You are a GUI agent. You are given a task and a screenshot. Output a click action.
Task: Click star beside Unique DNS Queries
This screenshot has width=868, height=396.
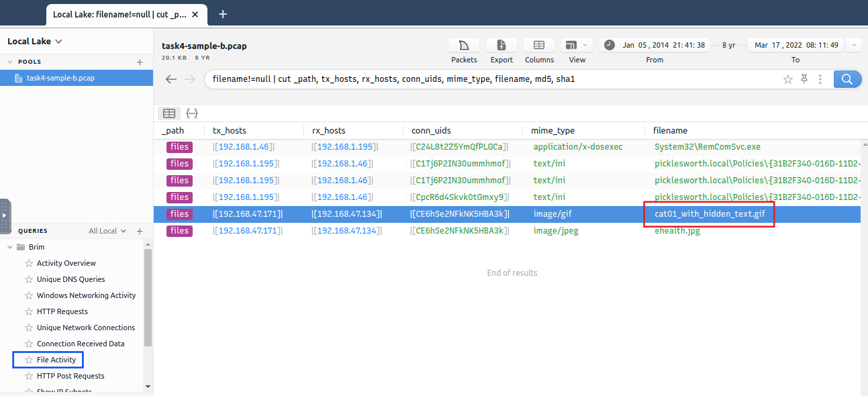[x=29, y=279]
